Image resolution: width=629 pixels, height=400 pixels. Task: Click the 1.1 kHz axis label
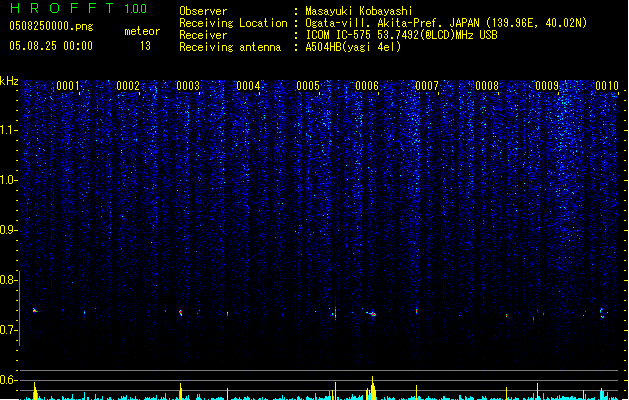click(9, 130)
